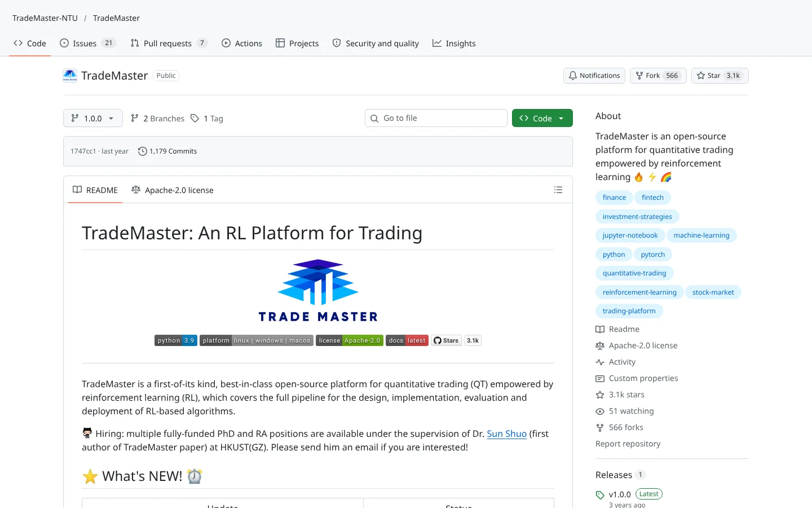Open the 1,179 Commits history link
The width and height of the screenshot is (812, 508).
(167, 151)
